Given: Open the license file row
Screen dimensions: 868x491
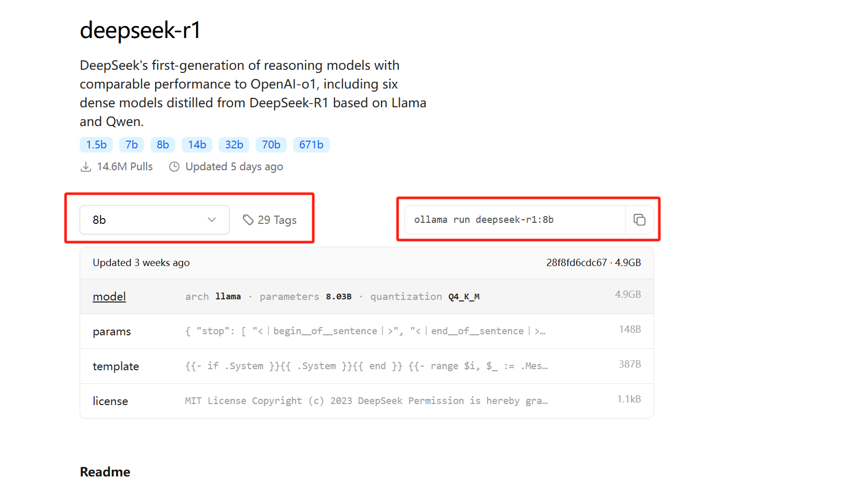Looking at the screenshot, I should (x=367, y=401).
